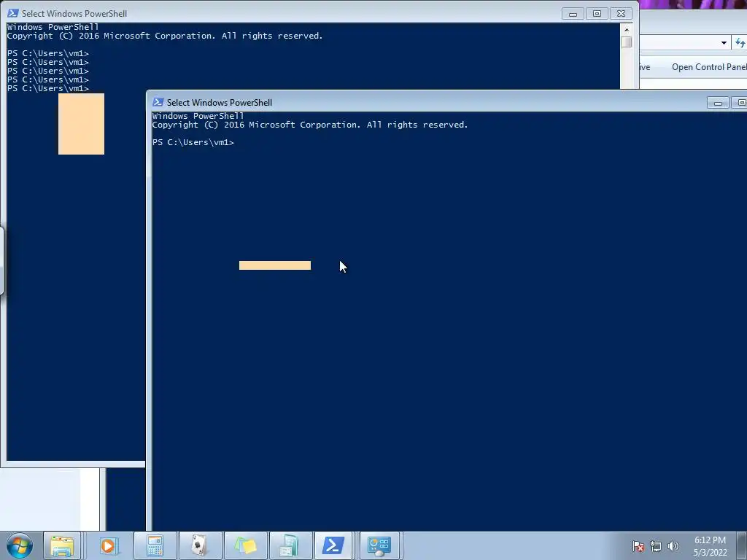747x560 pixels.
Task: Open Windows Explorer from the taskbar
Action: coord(62,545)
